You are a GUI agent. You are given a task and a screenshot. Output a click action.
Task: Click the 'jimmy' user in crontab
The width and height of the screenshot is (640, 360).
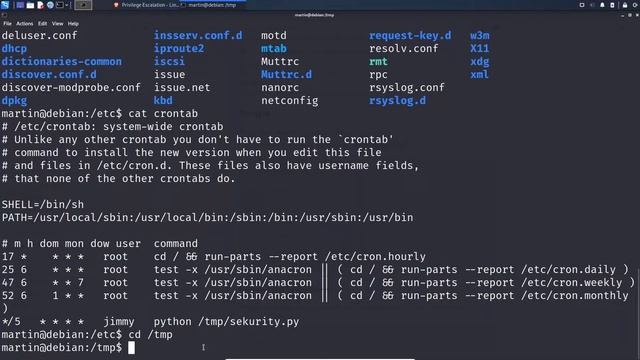coord(119,322)
